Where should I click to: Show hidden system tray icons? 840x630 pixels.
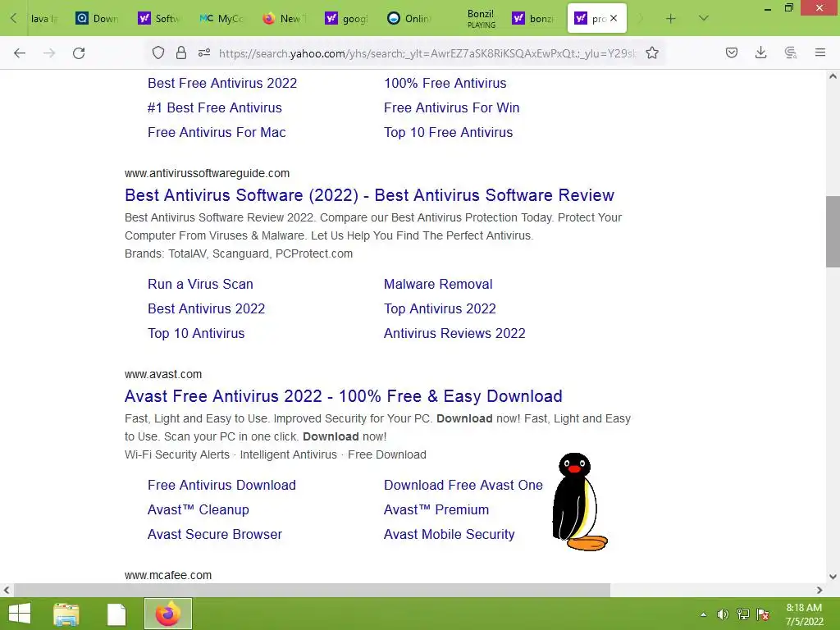703,614
